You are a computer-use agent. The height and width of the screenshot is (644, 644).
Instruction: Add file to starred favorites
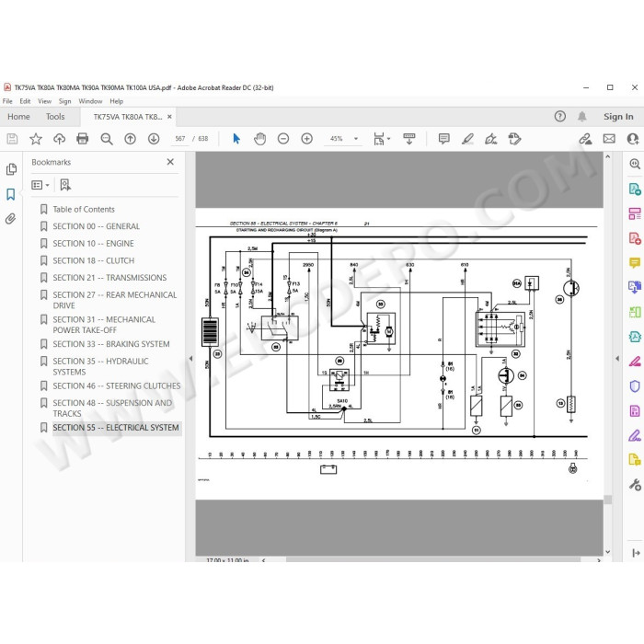coord(36,139)
